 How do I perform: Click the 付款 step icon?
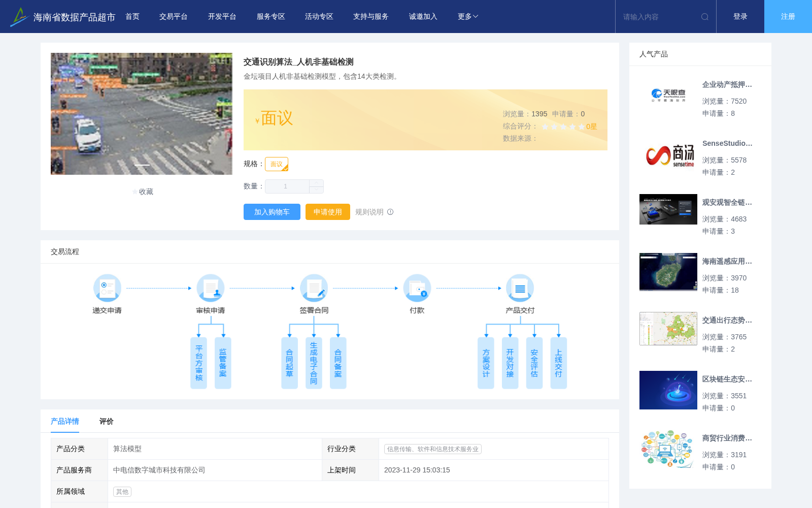pos(417,288)
